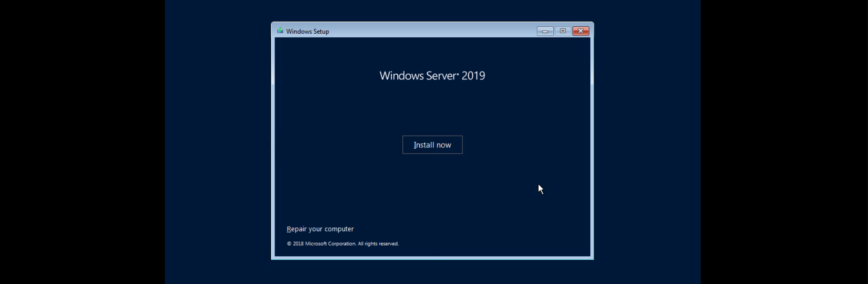Screen dimensions: 868x284
Task: Click the dialog's bottom window border
Action: pos(432,258)
